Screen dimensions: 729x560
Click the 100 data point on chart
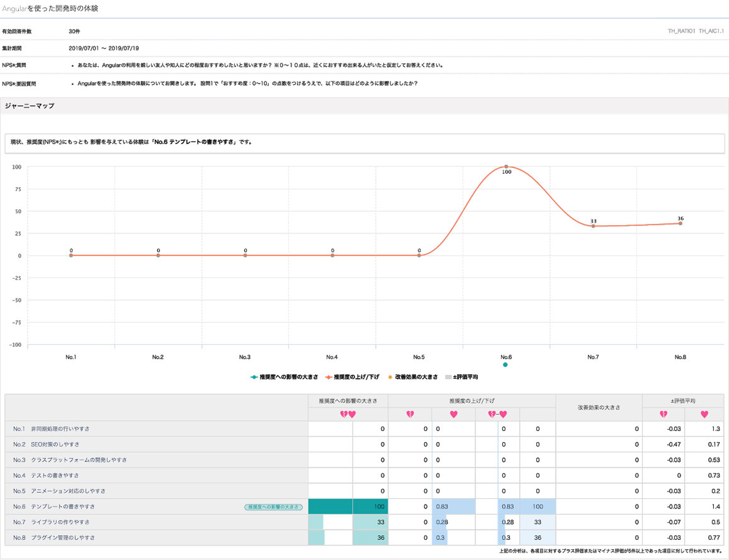pos(506,166)
